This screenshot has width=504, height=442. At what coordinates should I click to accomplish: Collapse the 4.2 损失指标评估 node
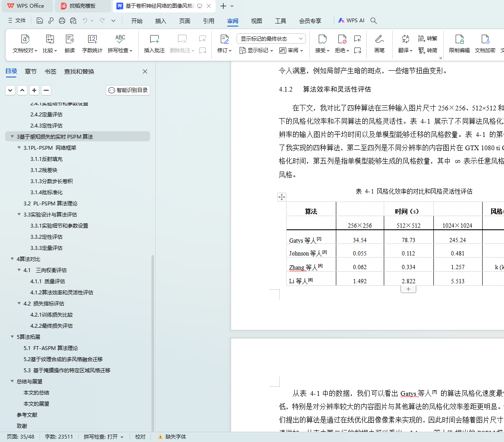[x=19, y=303]
